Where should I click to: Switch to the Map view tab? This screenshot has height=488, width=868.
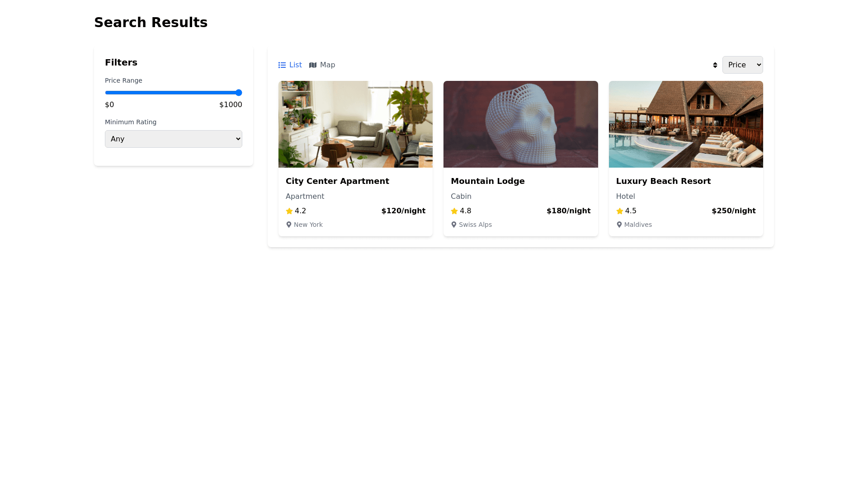click(x=322, y=65)
